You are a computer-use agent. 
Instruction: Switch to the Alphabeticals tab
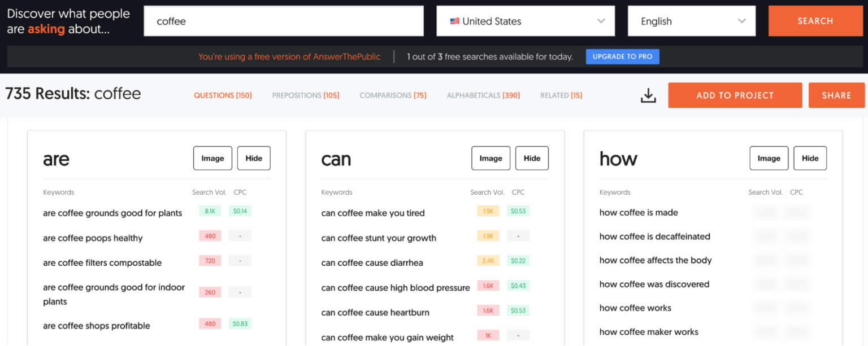pos(483,95)
